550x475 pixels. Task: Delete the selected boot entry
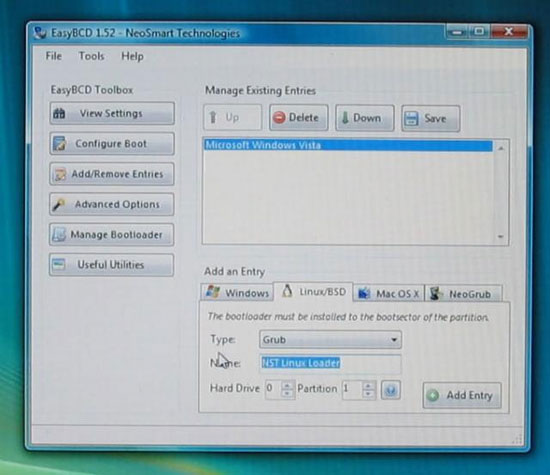click(299, 118)
